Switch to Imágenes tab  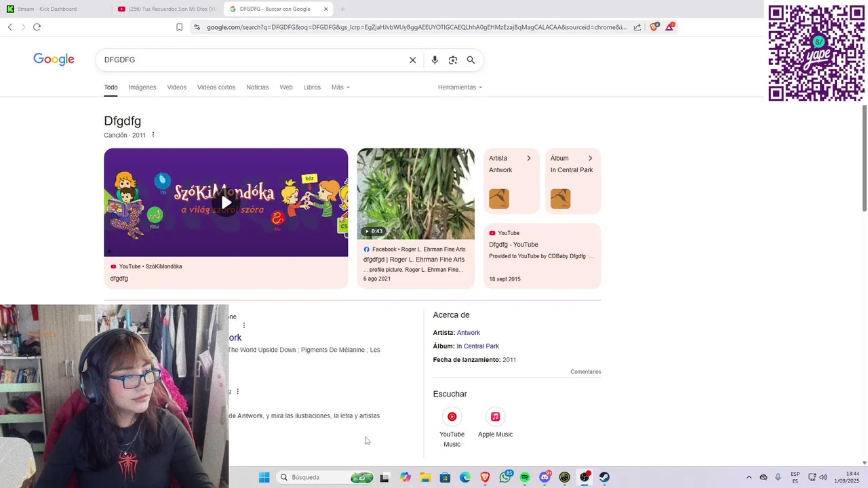click(x=142, y=87)
